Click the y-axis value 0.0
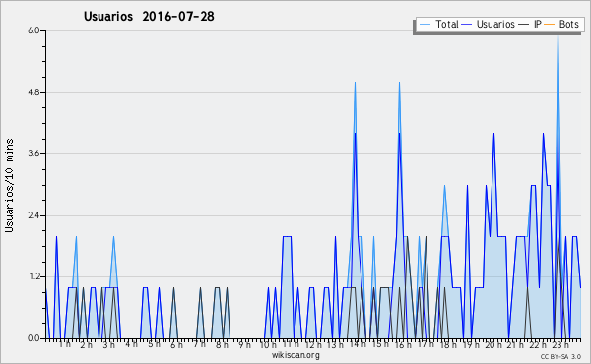This screenshot has width=591, height=364. point(33,338)
